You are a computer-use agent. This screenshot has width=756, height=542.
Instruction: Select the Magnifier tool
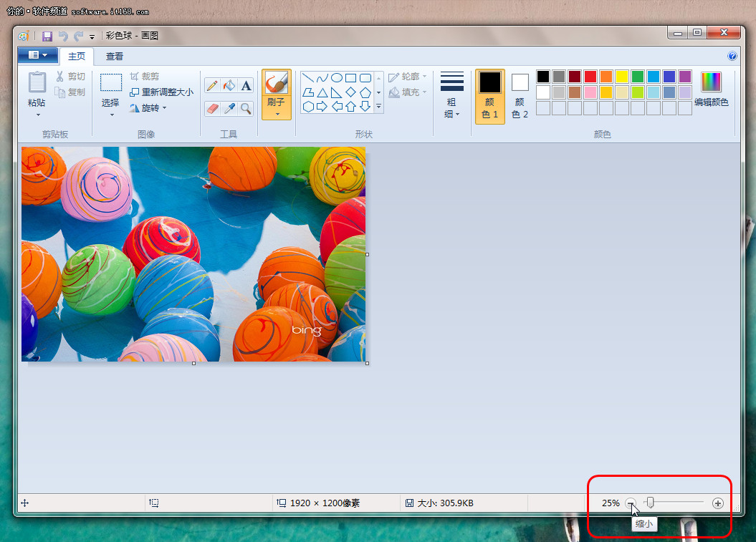(x=246, y=108)
